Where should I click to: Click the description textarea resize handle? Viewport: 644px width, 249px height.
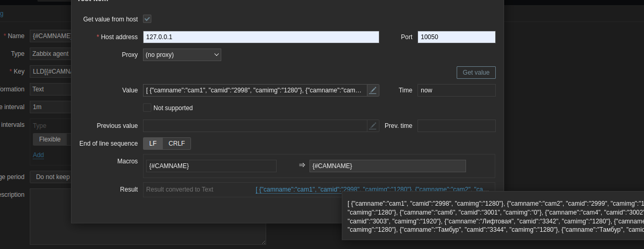pyautogui.click(x=264, y=242)
